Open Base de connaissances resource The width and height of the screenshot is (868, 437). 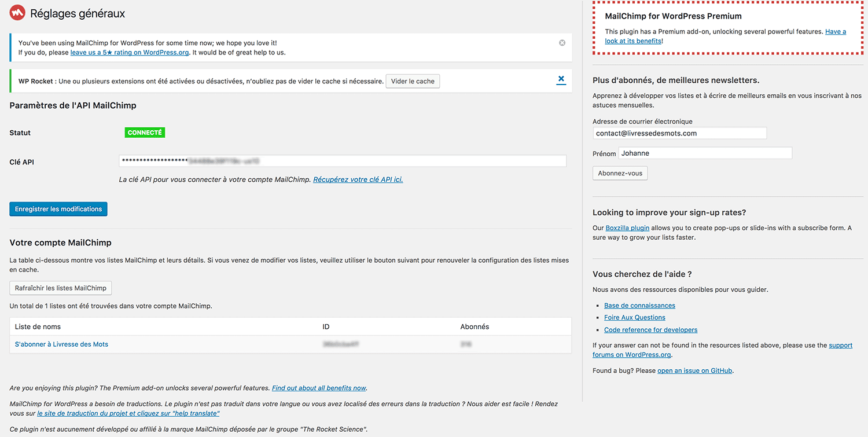pos(639,305)
